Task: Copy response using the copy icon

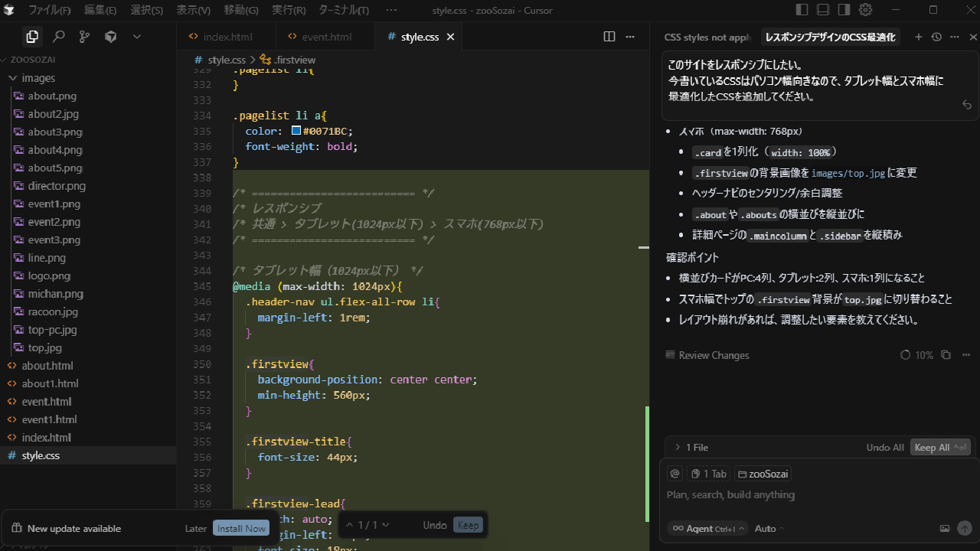Action: 946,355
